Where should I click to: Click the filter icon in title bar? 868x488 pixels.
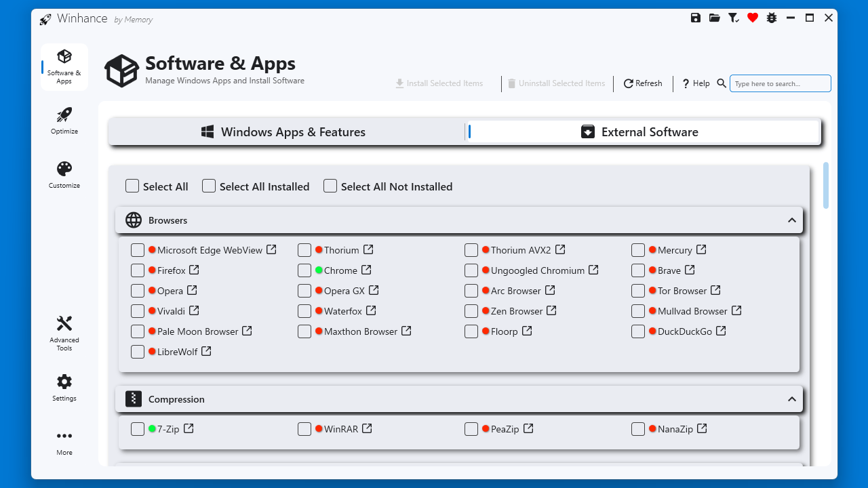click(x=734, y=18)
